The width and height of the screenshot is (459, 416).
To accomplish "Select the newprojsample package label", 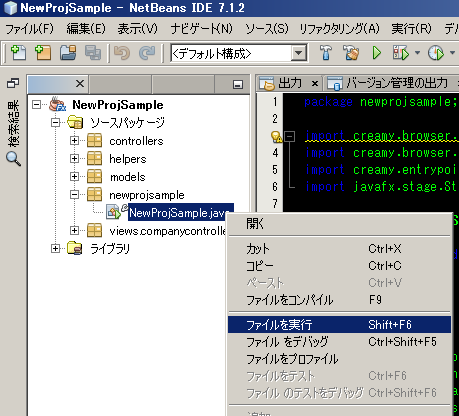I will (x=147, y=195).
